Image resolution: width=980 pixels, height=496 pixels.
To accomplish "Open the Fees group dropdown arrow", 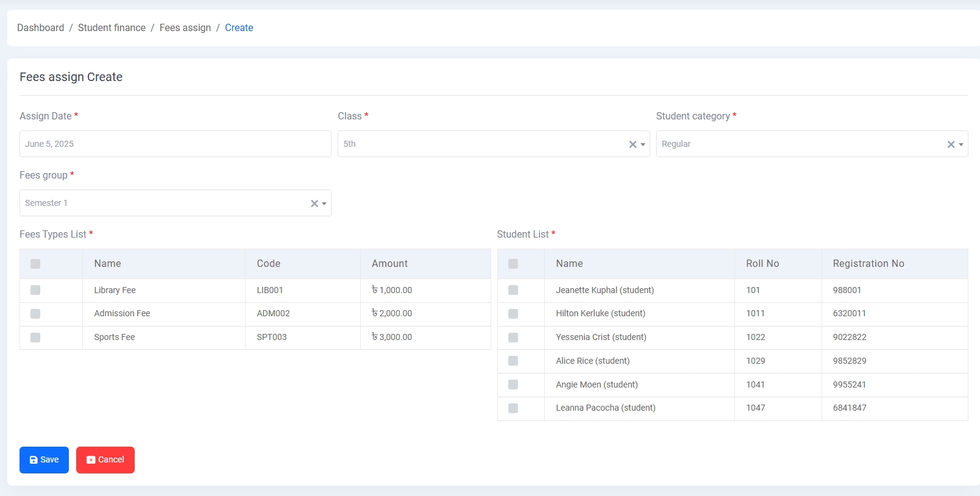I will coord(324,204).
